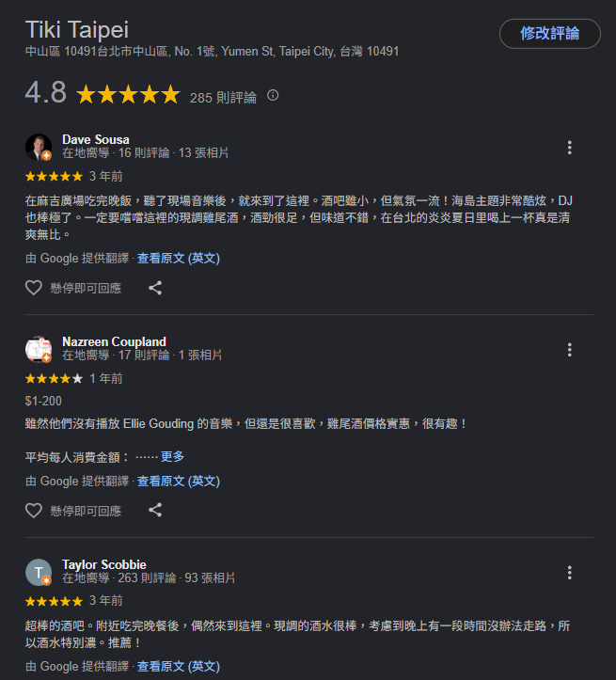Open Dave Sousa's profile picture
Image resolution: width=616 pixels, height=680 pixels.
39,147
